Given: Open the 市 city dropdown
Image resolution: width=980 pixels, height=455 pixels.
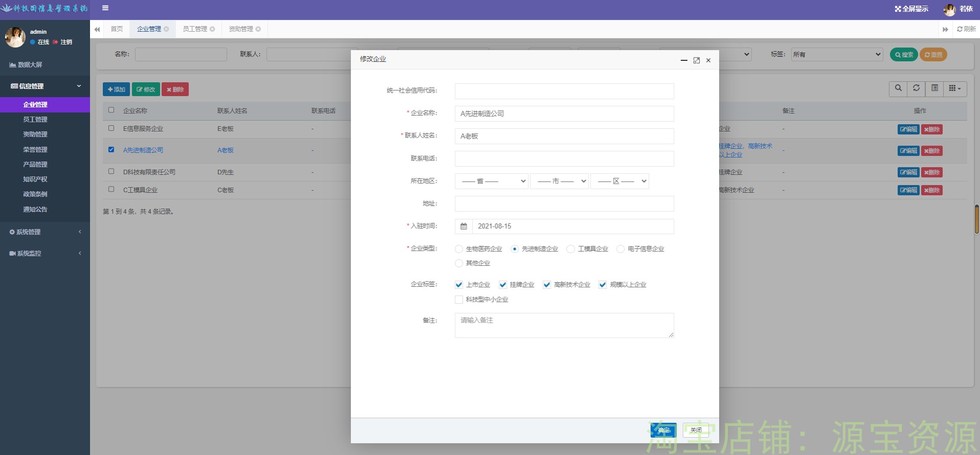Looking at the screenshot, I should 560,181.
